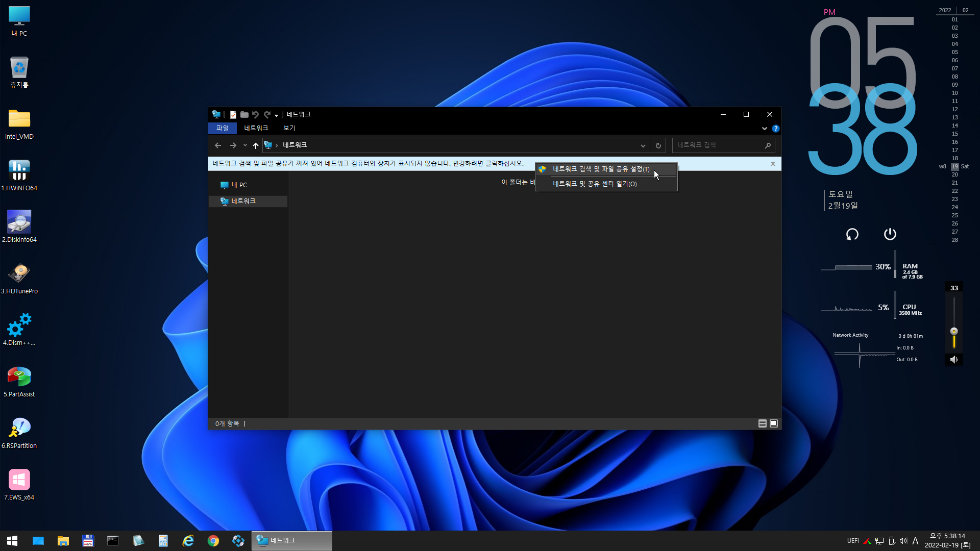Viewport: 980px width, 551px height.
Task: Adjust the volume slider knob widget
Action: point(954,331)
